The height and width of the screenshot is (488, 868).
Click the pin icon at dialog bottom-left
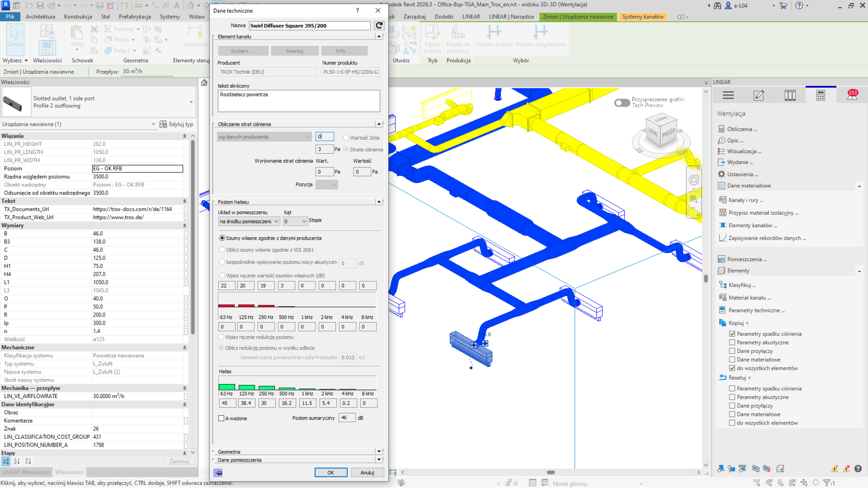(218, 472)
